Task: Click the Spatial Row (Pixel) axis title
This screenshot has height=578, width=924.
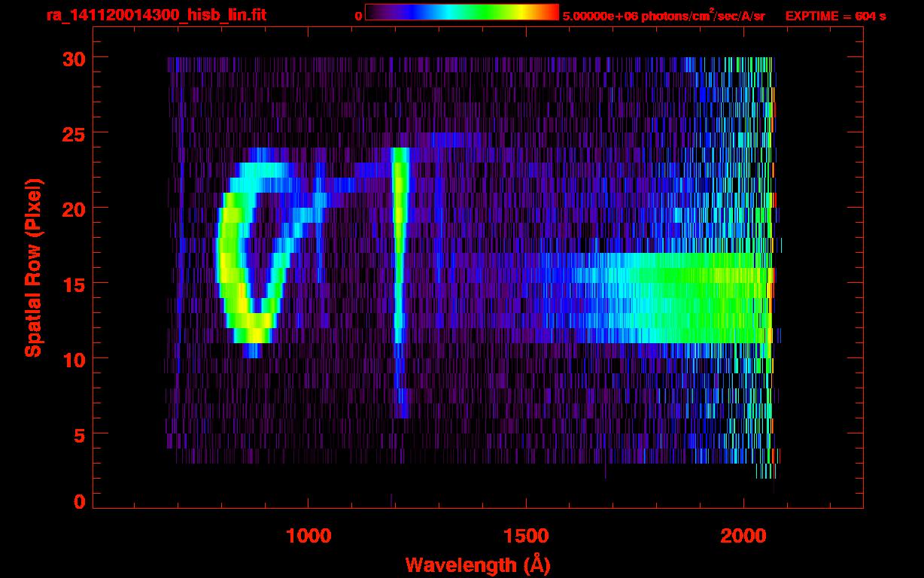Action: coord(33,268)
